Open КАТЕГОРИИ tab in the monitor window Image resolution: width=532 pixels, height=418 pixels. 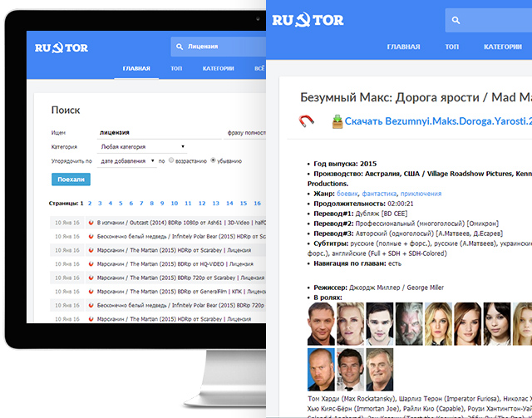pyautogui.click(x=218, y=68)
